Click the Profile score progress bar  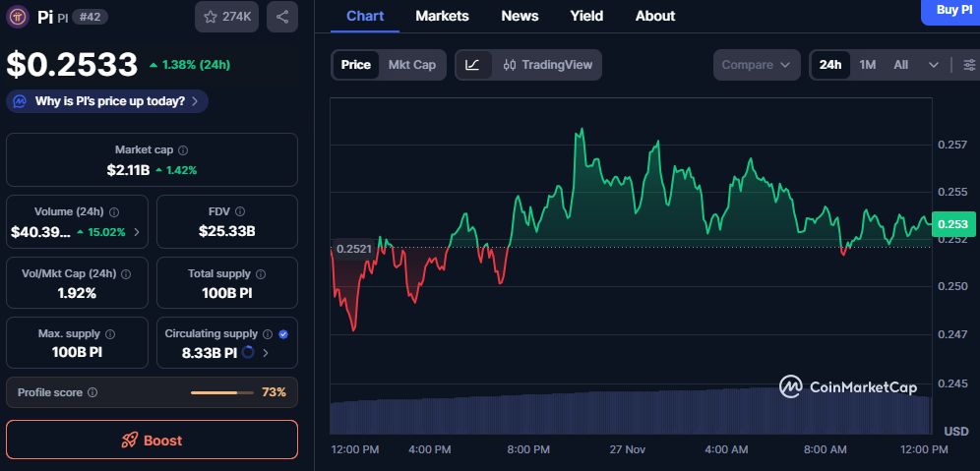(221, 392)
